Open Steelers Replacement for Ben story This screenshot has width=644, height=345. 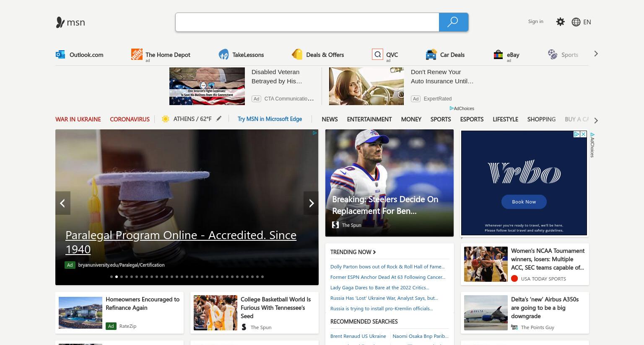point(385,205)
